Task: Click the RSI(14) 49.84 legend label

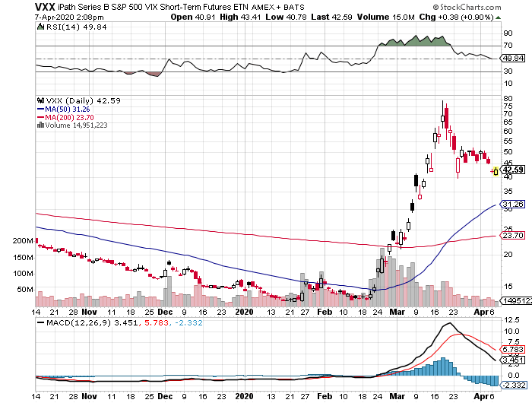Action: click(76, 27)
